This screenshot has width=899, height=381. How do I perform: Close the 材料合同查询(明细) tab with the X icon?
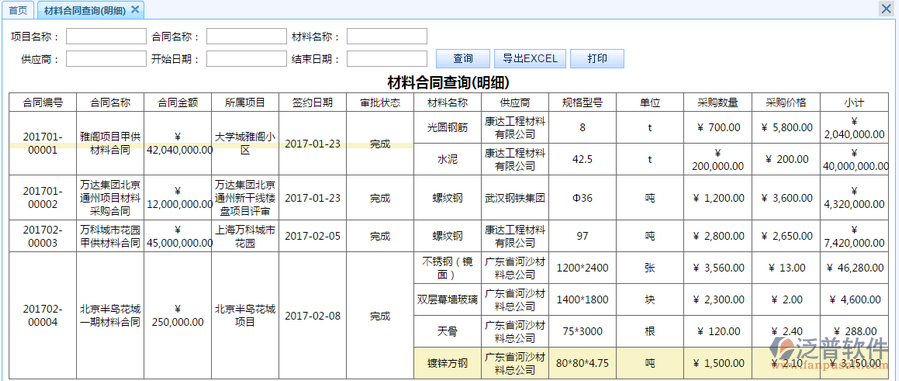click(x=135, y=10)
